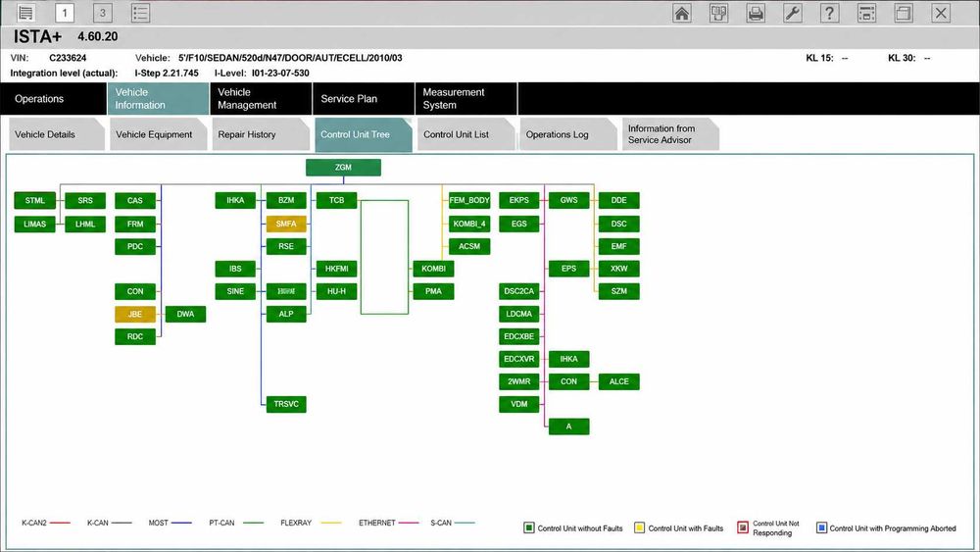Image resolution: width=980 pixels, height=552 pixels.
Task: Click the VIN value C233624
Action: 68,58
